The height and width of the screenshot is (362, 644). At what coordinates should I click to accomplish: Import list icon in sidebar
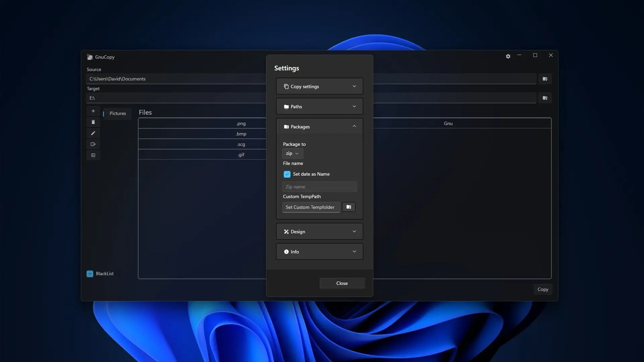pyautogui.click(x=93, y=155)
